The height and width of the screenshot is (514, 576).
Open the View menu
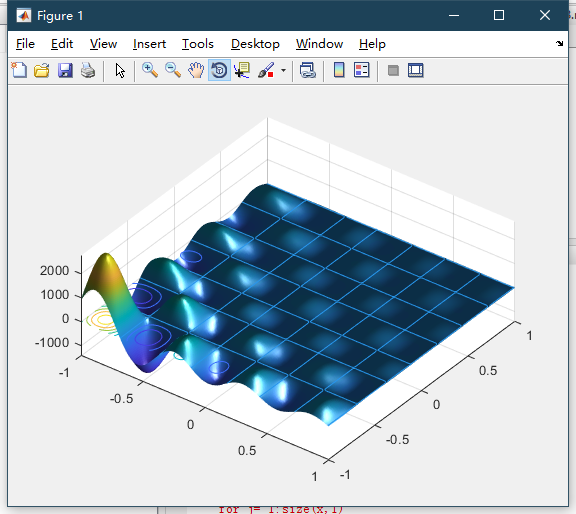coord(104,44)
